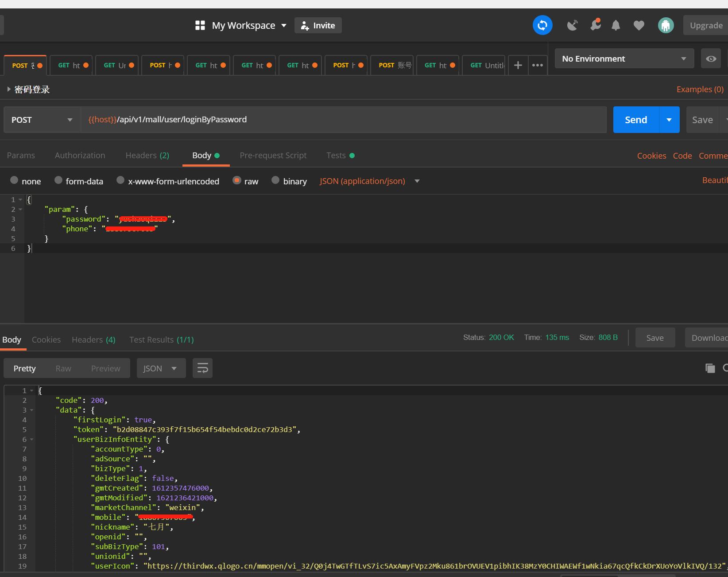Image resolution: width=728 pixels, height=577 pixels.
Task: Open the My Workspace dropdown
Action: (249, 25)
